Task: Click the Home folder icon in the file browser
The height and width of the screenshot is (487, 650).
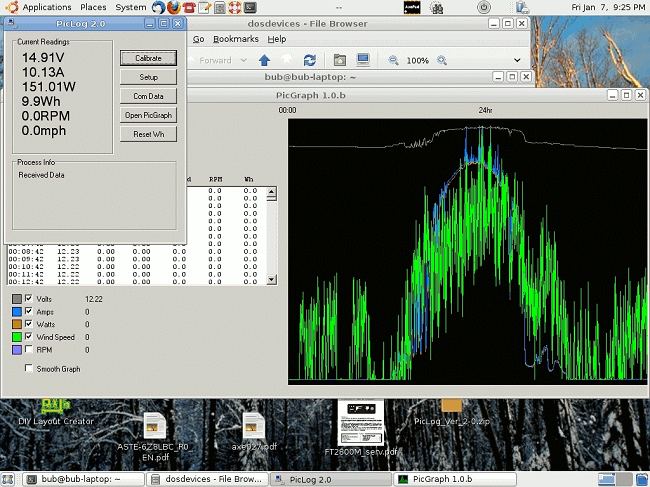Action: tap(340, 60)
